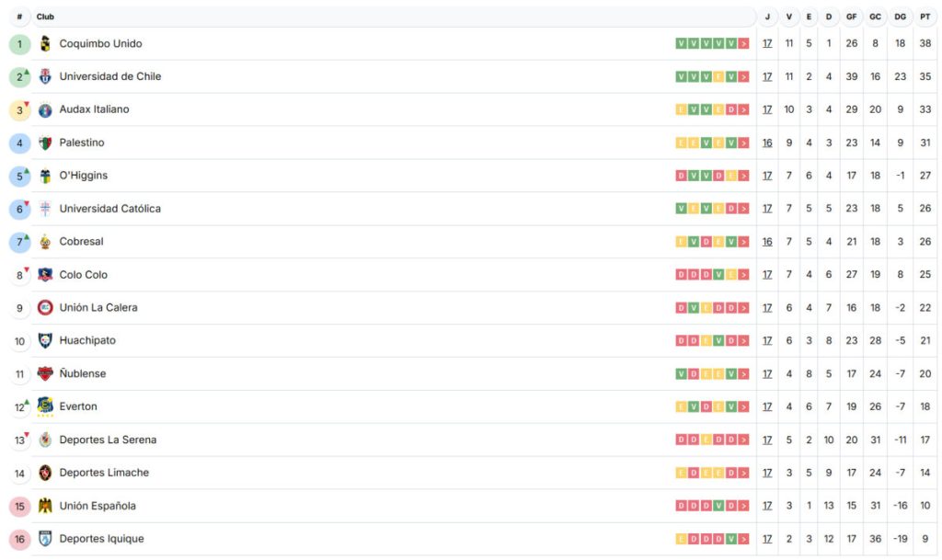The width and height of the screenshot is (942, 560).
Task: Sort table by the PT points column header
Action: point(925,17)
